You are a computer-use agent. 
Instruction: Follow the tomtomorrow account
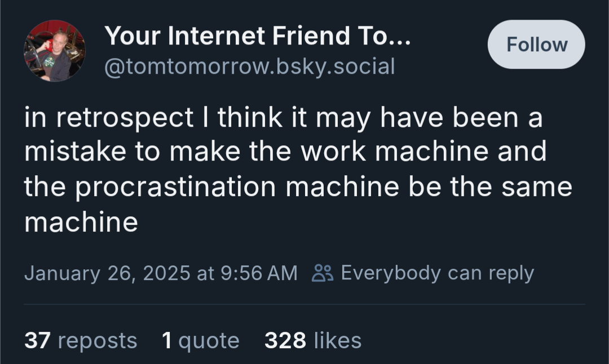536,45
